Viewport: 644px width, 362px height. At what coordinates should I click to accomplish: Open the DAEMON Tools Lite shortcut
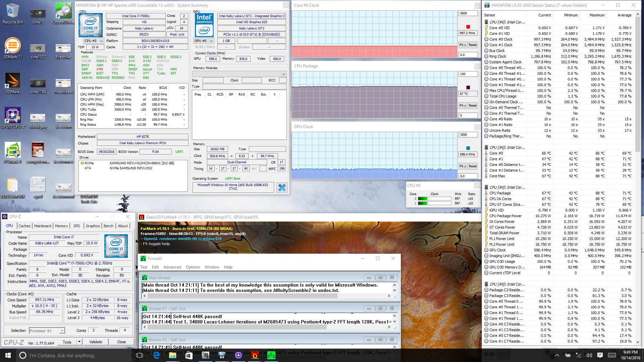pyautogui.click(x=89, y=198)
